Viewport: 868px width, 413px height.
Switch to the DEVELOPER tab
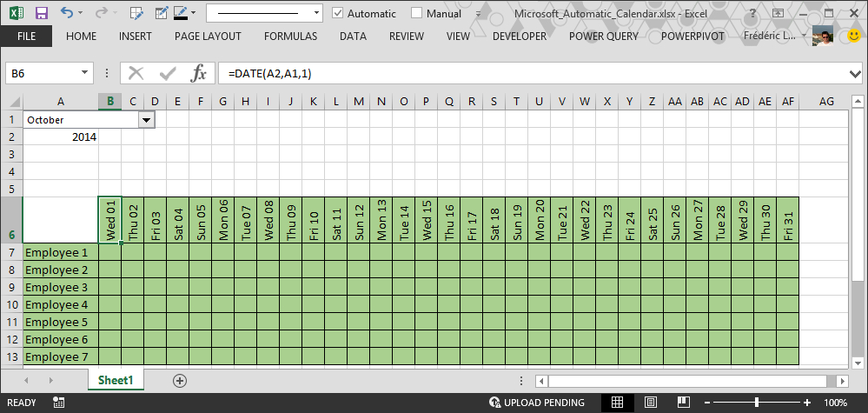[520, 37]
